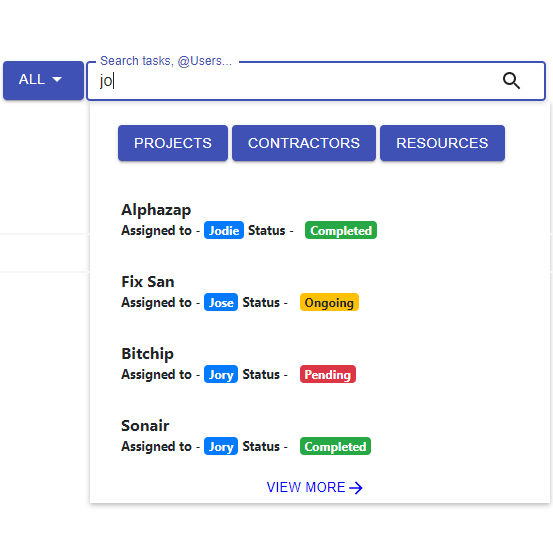
Task: Click the Jodie assignee badge
Action: coord(224,230)
